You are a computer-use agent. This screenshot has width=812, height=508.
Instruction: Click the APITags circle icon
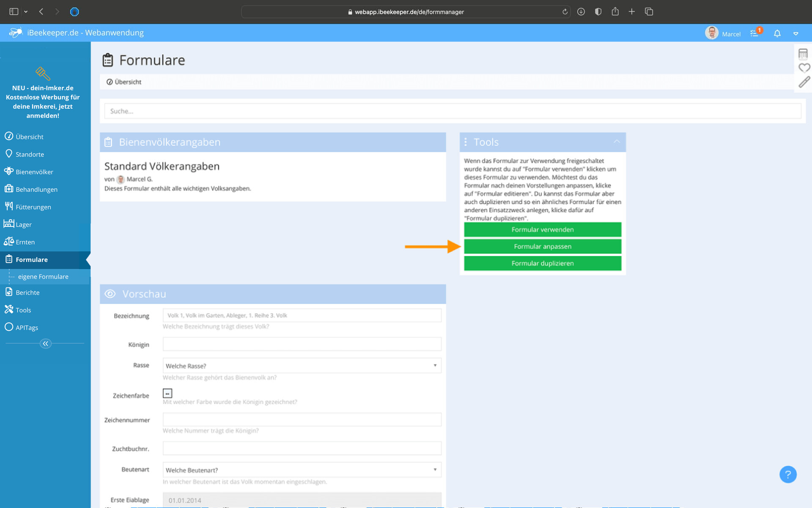click(x=9, y=327)
